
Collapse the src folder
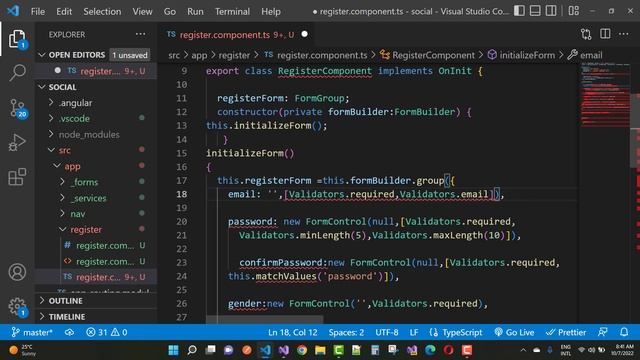pyautogui.click(x=96, y=150)
